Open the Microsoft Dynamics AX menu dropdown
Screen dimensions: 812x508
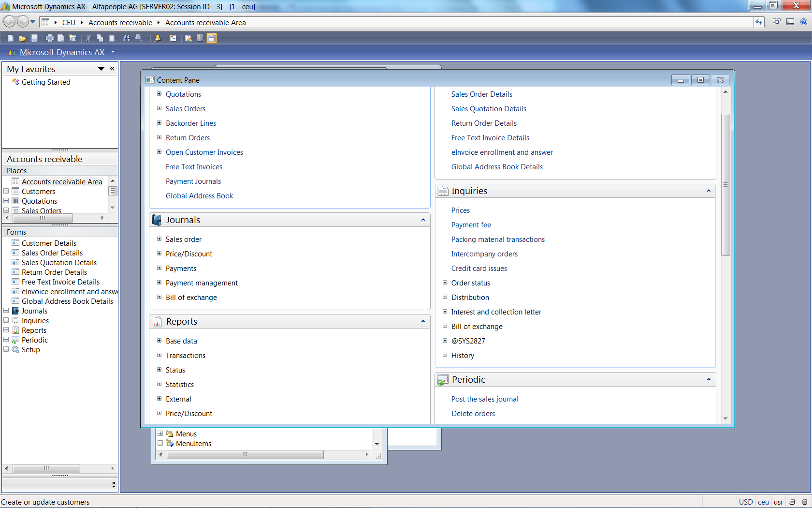[x=113, y=52]
